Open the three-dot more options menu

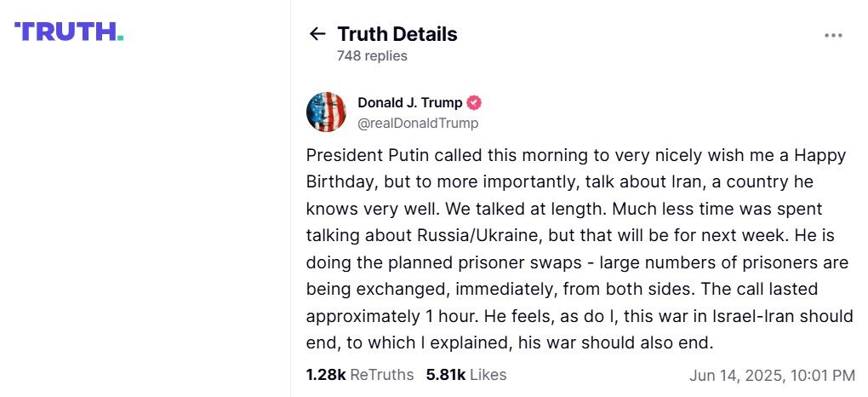(833, 35)
